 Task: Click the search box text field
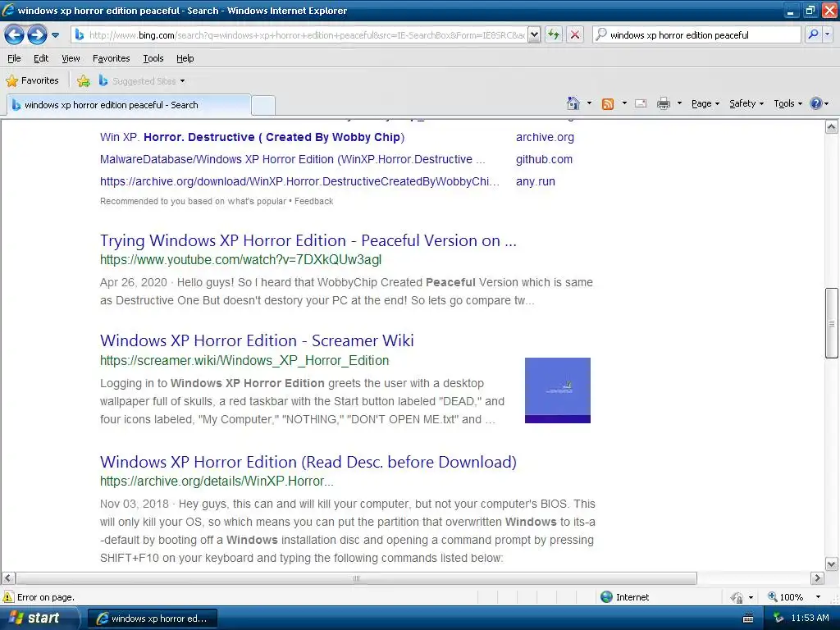696,34
